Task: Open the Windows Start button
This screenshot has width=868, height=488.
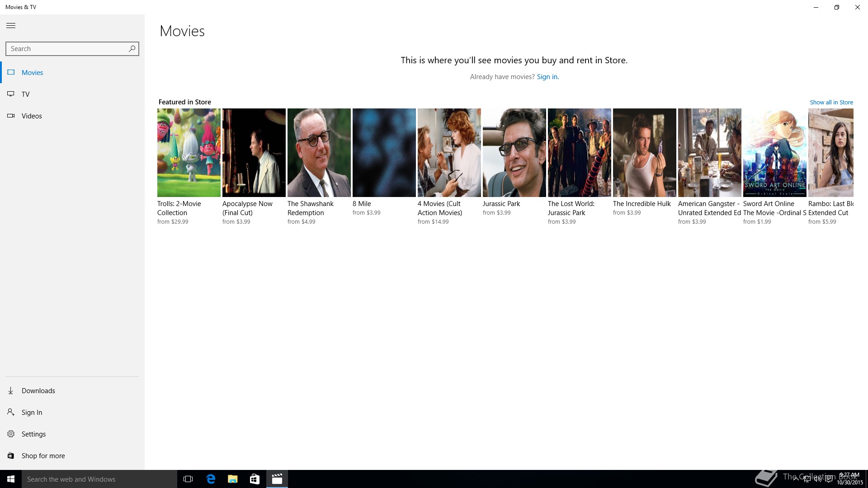Action: (x=11, y=479)
